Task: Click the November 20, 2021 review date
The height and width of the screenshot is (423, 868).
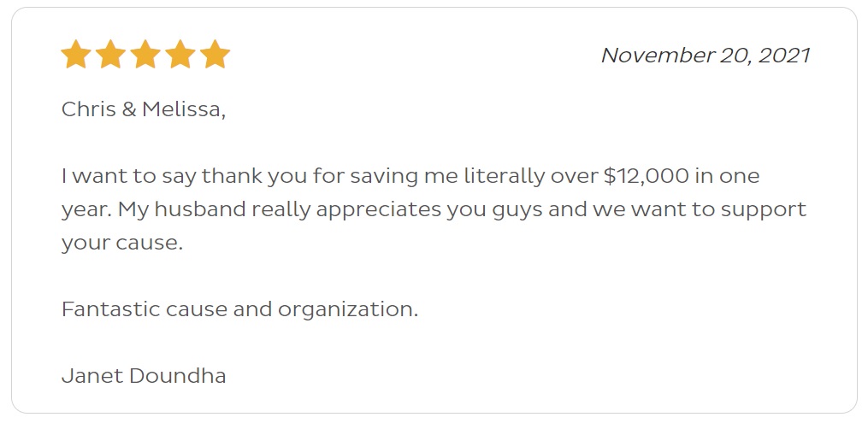Action: (706, 56)
